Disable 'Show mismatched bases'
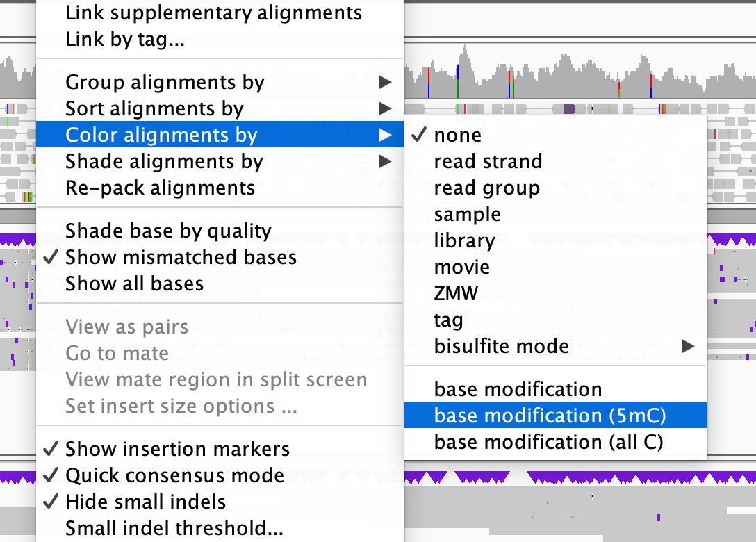Screen dimensions: 756x542 click(180, 257)
